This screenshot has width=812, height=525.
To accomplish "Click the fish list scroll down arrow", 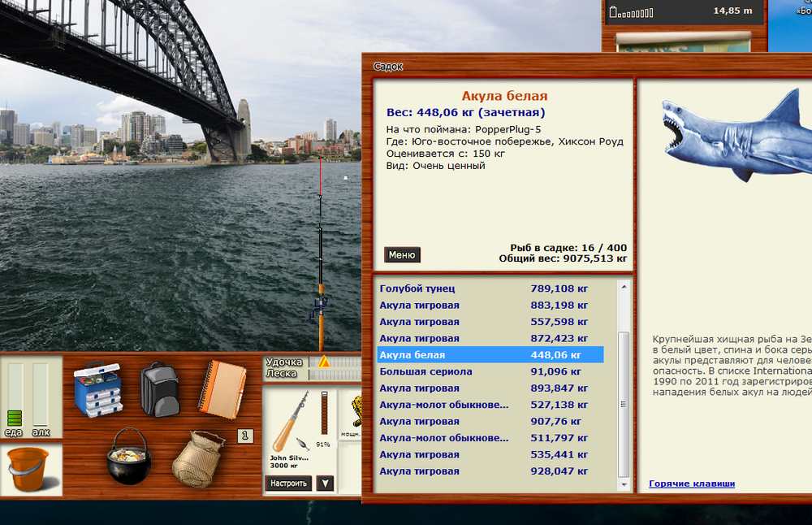I will (x=624, y=484).
